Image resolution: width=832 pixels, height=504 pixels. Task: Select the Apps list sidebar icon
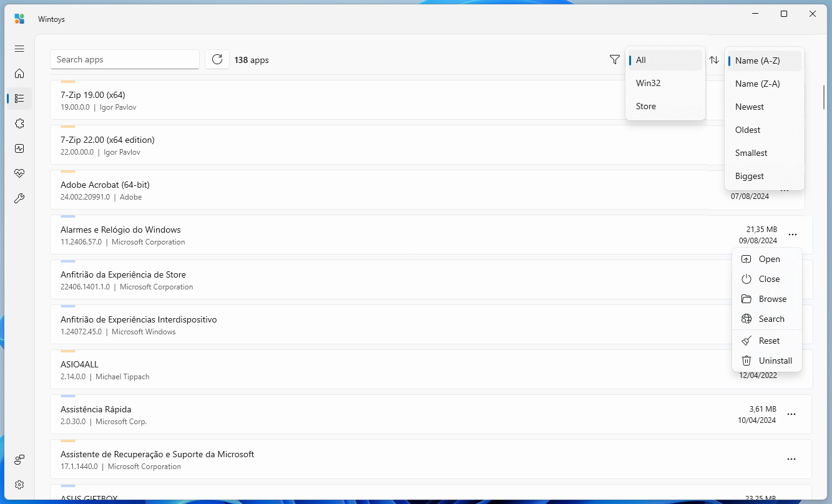(19, 99)
